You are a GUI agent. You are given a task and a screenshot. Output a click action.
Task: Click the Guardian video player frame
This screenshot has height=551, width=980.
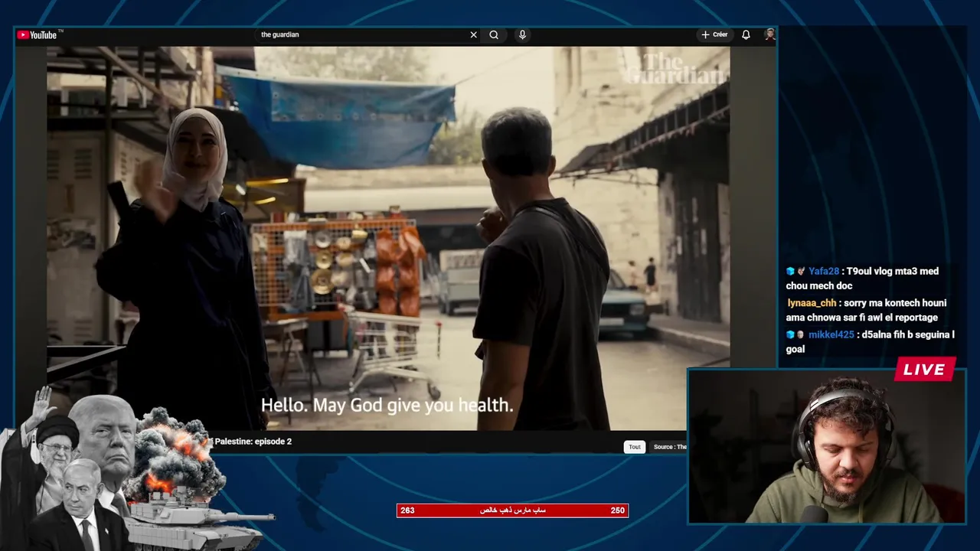(x=388, y=238)
